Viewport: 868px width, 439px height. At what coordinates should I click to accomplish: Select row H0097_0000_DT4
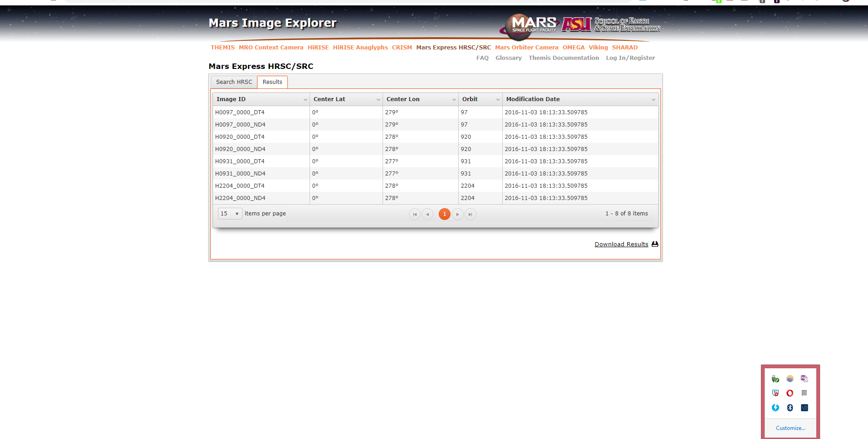[436, 112]
